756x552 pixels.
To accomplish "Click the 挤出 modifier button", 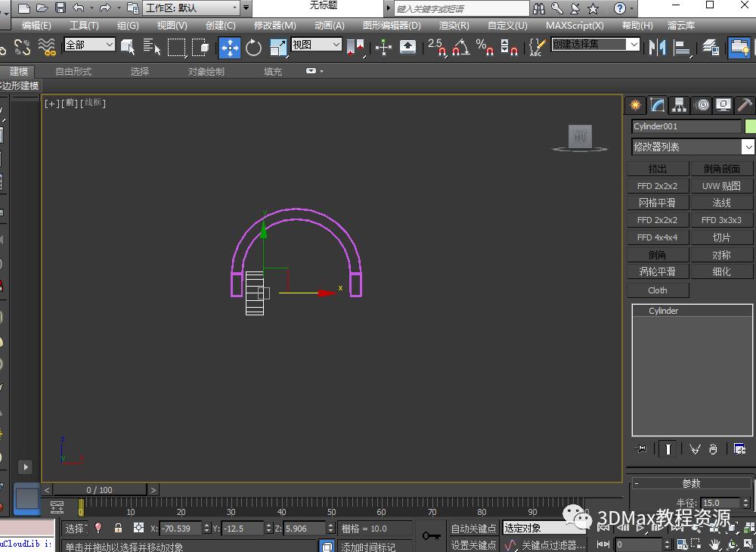I will (658, 169).
